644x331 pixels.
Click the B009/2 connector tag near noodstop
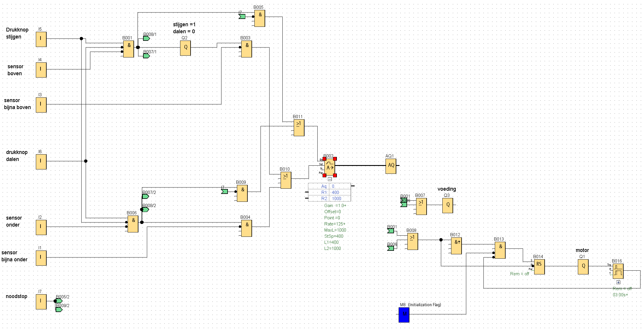point(59,310)
